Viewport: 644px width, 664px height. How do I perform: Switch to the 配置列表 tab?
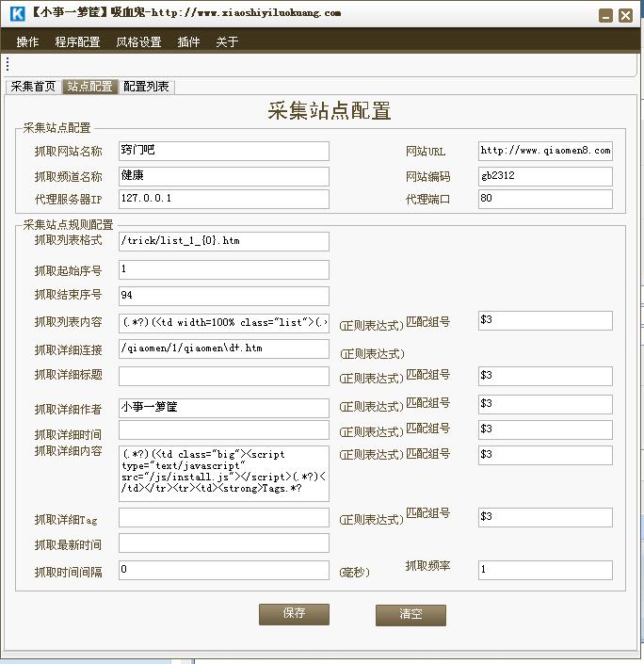tap(147, 87)
